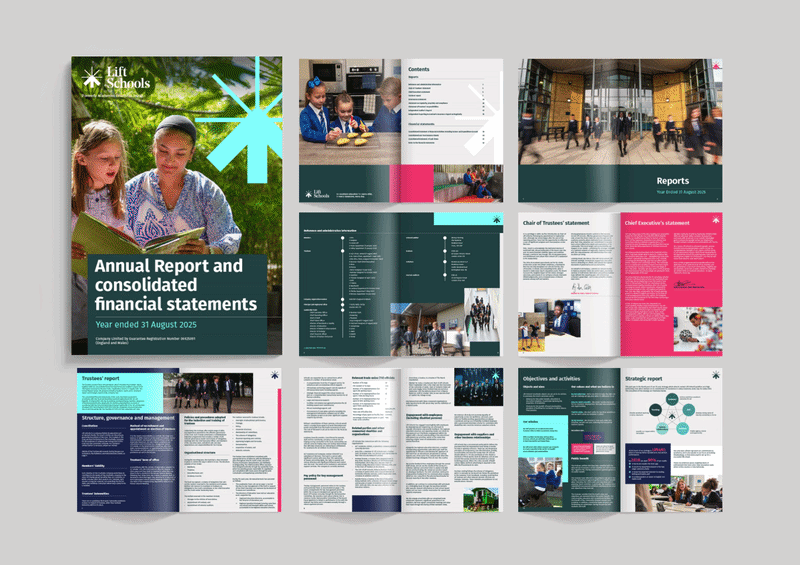Click the 'Reports' section title

(672, 181)
